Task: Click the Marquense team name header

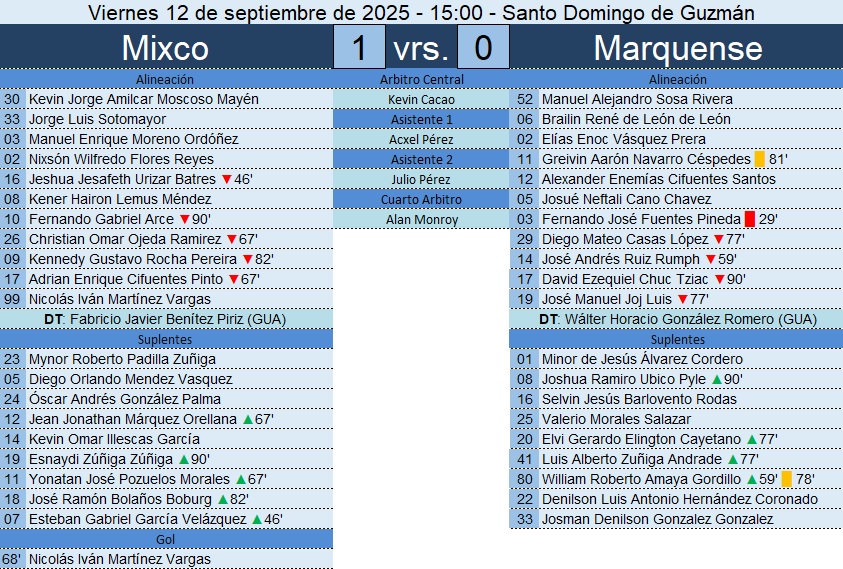Action: [677, 48]
